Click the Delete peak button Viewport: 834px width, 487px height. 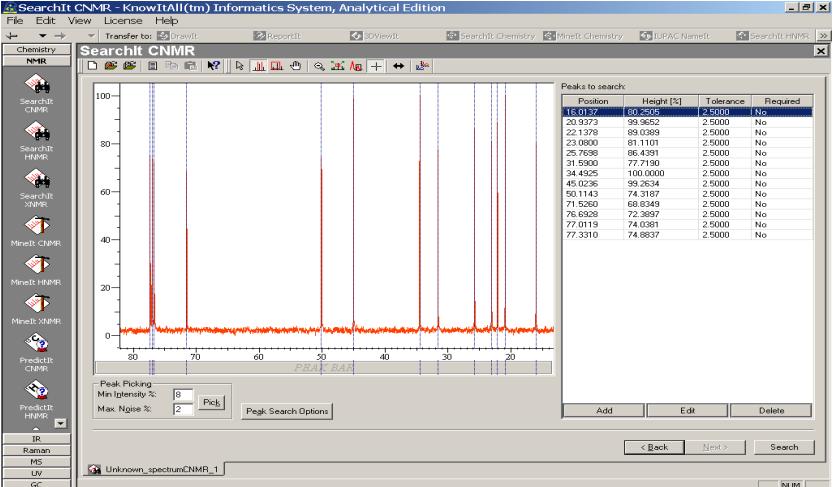771,410
